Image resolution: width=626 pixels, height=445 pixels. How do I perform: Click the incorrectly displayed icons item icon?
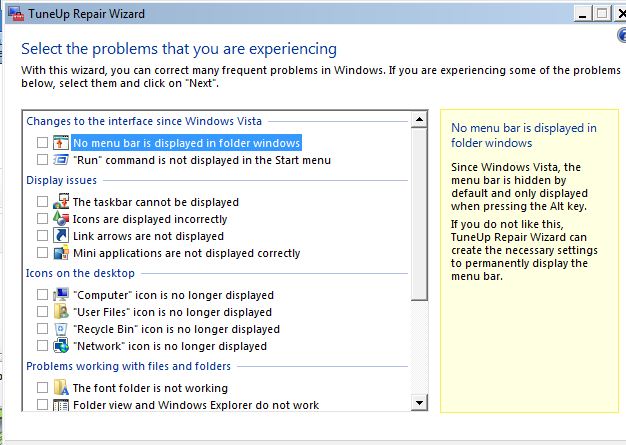point(61,219)
